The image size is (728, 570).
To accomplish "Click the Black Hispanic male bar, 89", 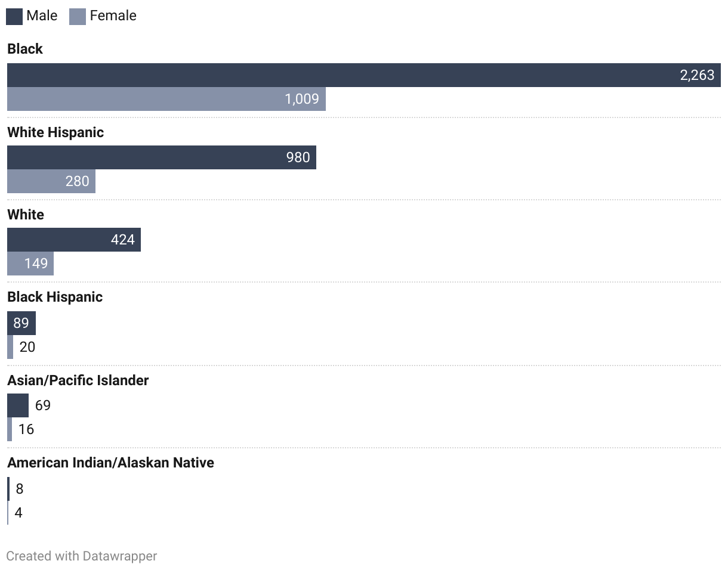I will 21,323.
